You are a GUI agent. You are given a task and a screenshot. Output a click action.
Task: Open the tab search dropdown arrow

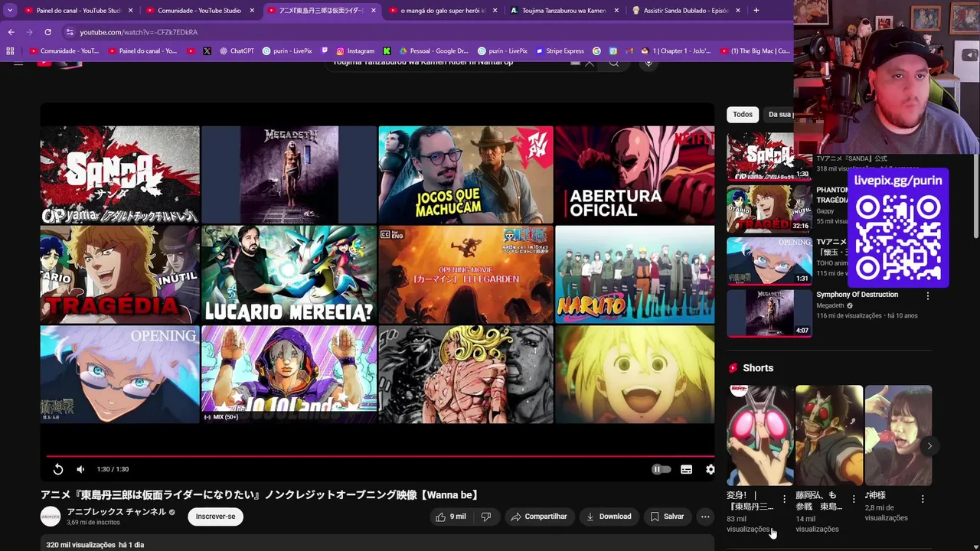[9, 11]
